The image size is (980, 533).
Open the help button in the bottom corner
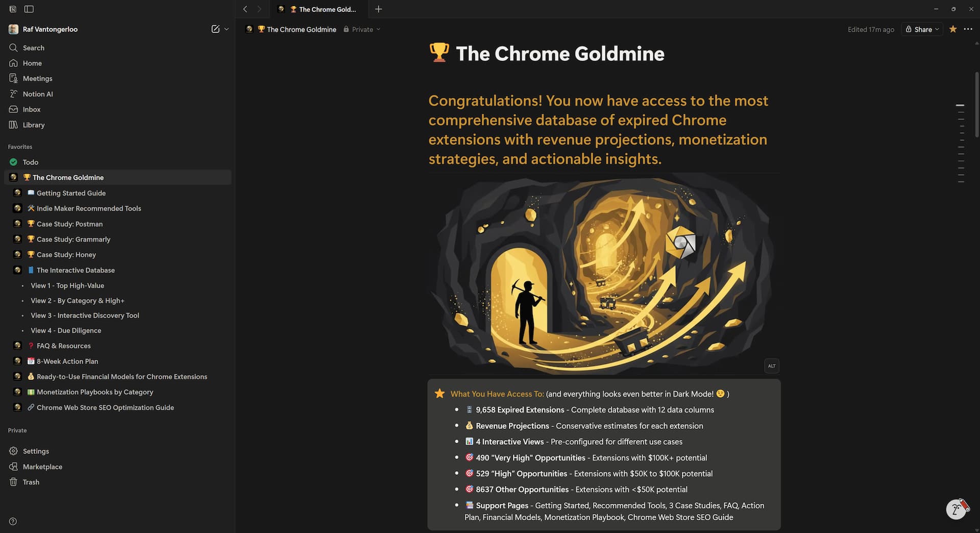[x=13, y=521]
